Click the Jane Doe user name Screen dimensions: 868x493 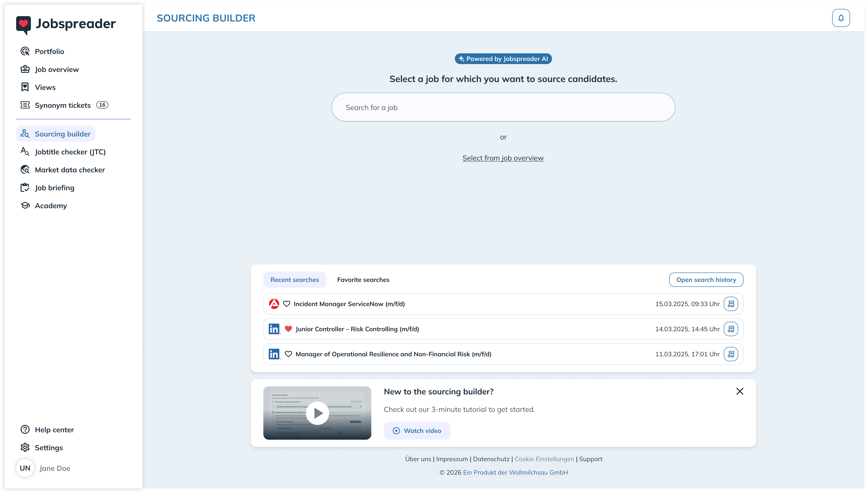pos(55,468)
